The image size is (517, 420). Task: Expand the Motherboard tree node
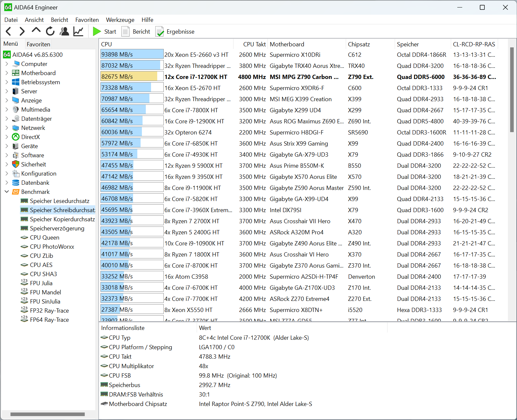tap(7, 73)
